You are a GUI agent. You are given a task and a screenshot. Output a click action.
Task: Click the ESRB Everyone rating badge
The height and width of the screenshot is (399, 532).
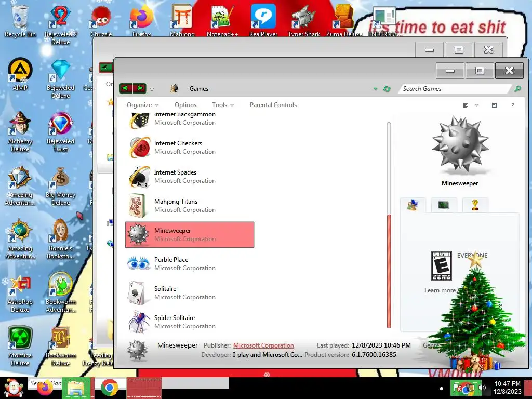tap(442, 265)
